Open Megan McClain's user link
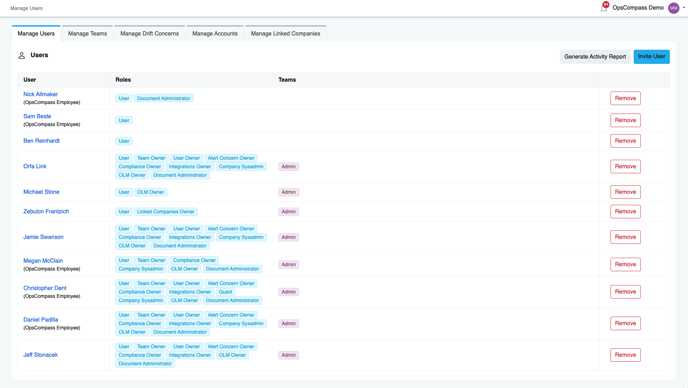This screenshot has width=688, height=388. (x=43, y=260)
